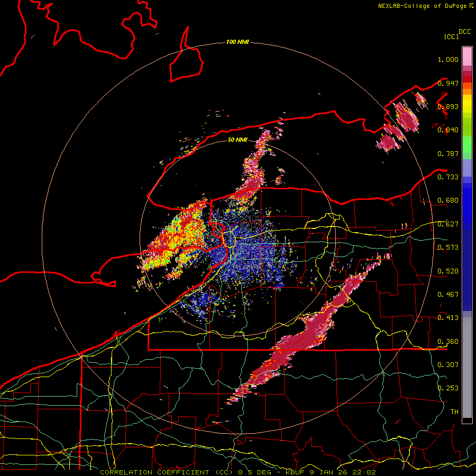Select the 0.520 scale value

point(448,271)
